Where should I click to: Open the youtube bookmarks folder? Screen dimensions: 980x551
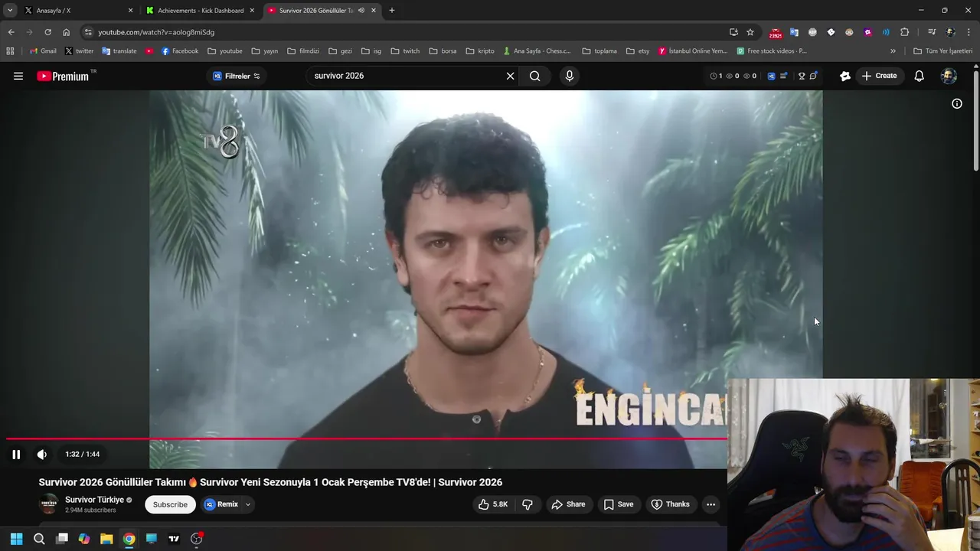tap(225, 51)
